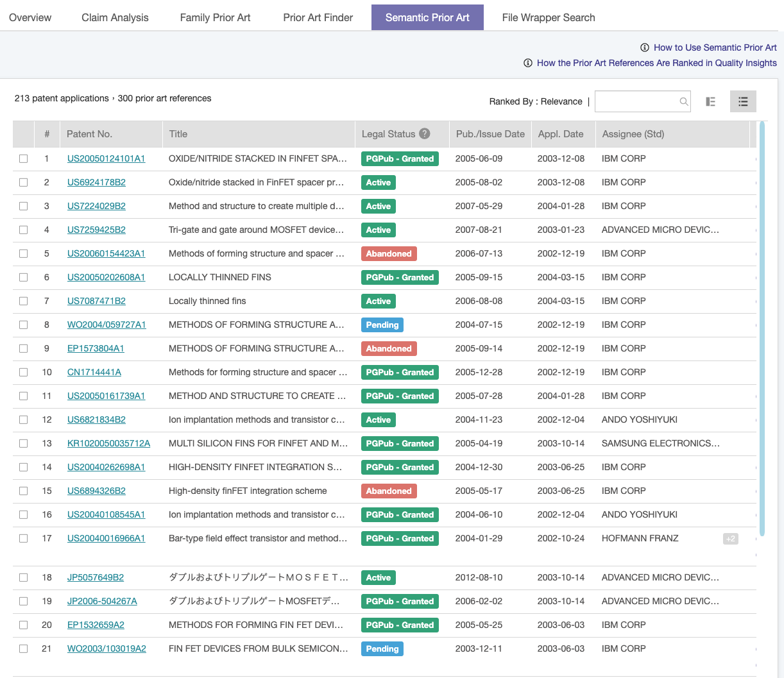The width and height of the screenshot is (784, 678).
Task: Open patent US6821834B2
Action: point(96,420)
